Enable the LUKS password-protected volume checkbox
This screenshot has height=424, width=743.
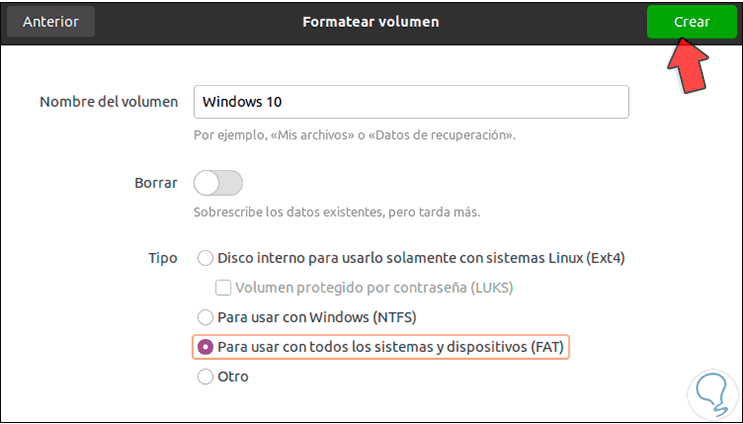pyautogui.click(x=224, y=288)
